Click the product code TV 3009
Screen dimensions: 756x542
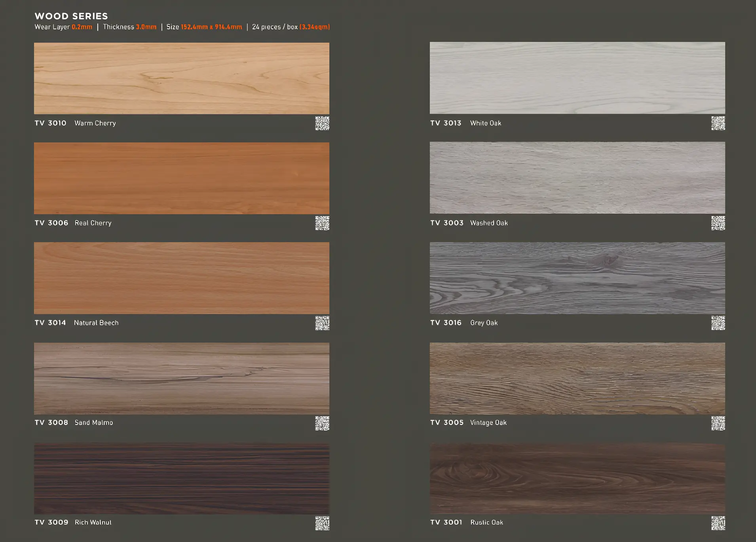click(x=51, y=522)
